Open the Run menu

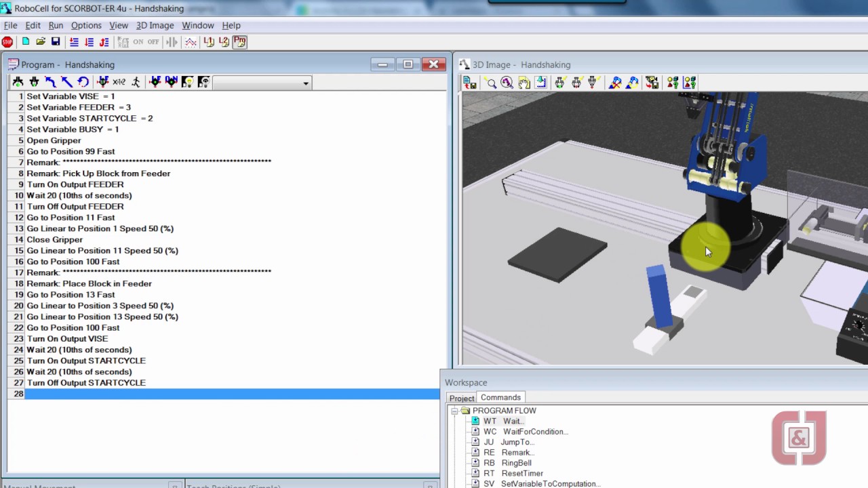click(56, 25)
